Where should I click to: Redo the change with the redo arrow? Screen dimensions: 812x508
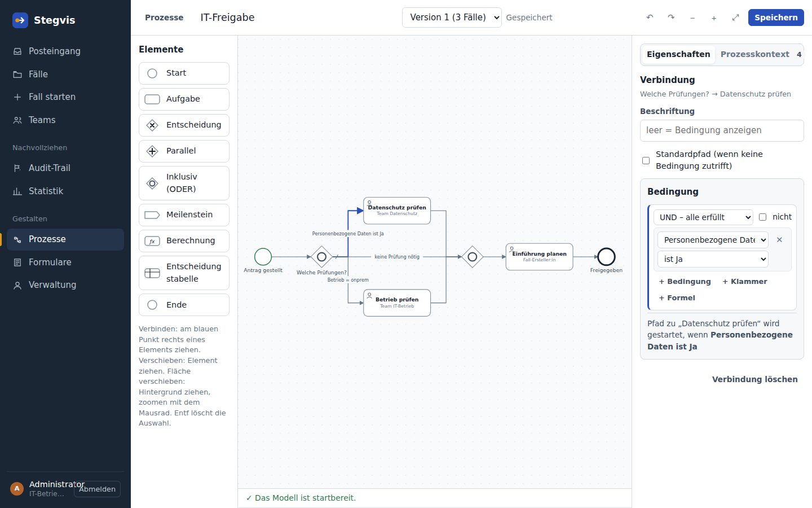click(671, 17)
